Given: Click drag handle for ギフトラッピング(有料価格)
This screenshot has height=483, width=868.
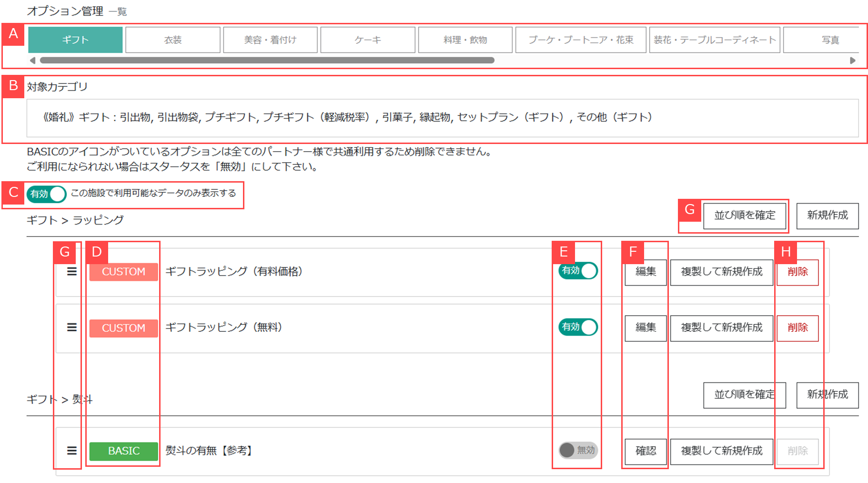Looking at the screenshot, I should [71, 271].
